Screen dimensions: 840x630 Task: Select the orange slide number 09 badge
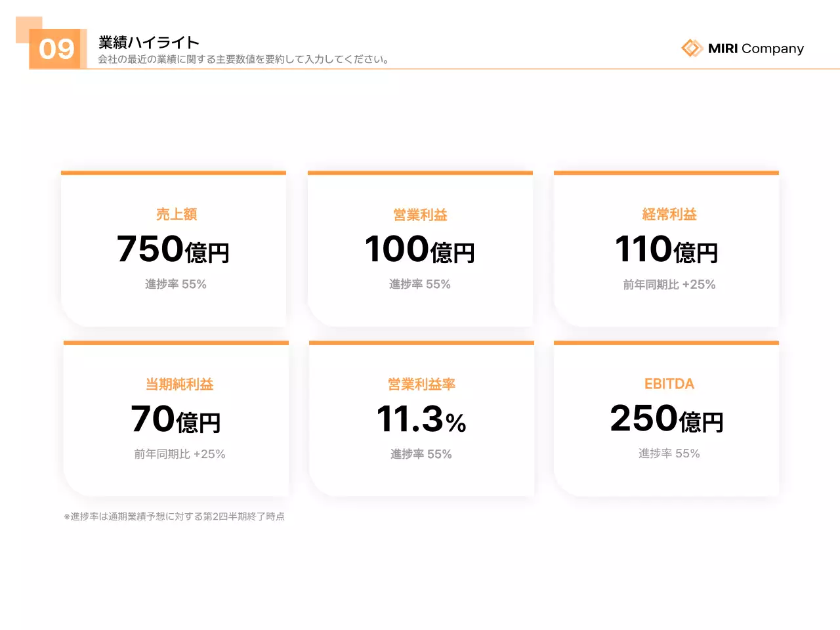[58, 49]
